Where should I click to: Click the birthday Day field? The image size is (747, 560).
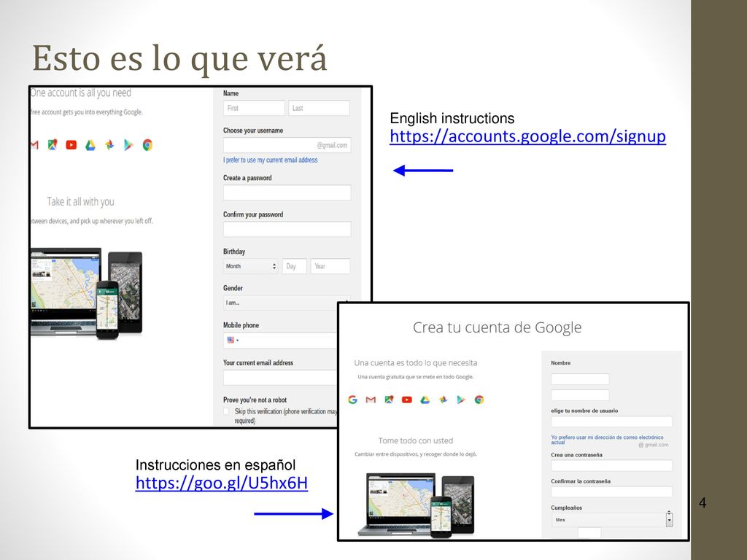(295, 266)
